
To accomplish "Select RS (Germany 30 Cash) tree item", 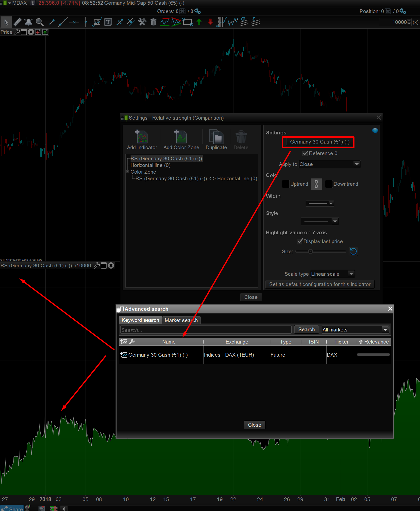I will click(166, 159).
